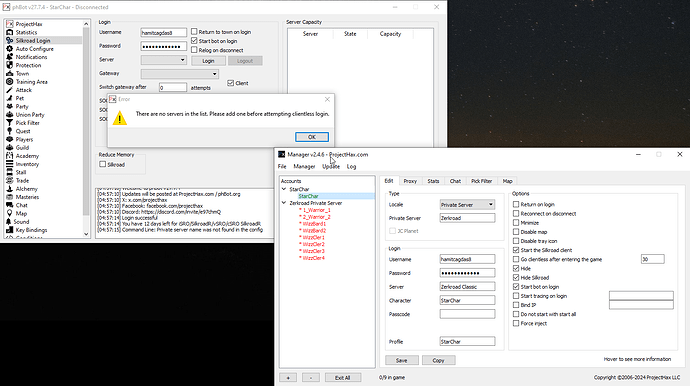This screenshot has height=386, width=690.
Task: Open the Key Bindings sidebar icon
Action: [10, 230]
